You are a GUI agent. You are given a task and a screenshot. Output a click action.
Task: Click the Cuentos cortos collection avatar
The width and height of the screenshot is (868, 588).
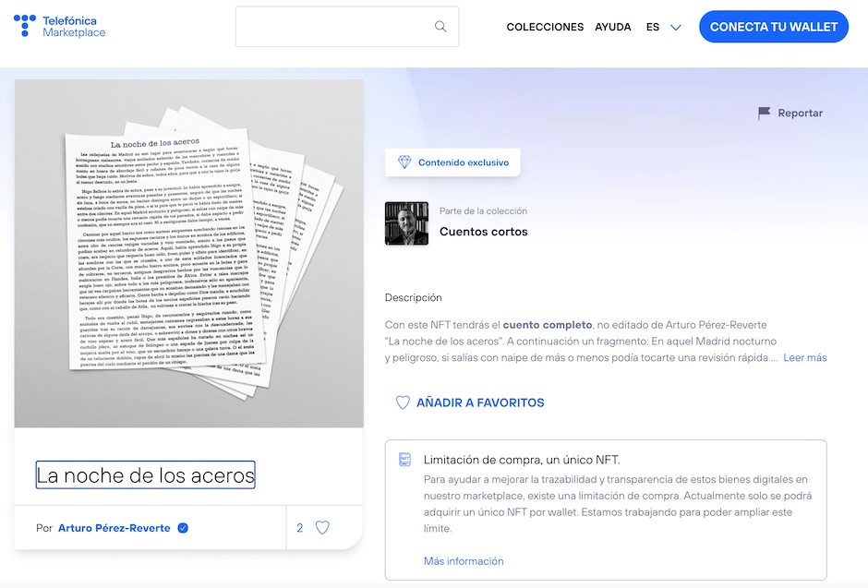tap(406, 223)
